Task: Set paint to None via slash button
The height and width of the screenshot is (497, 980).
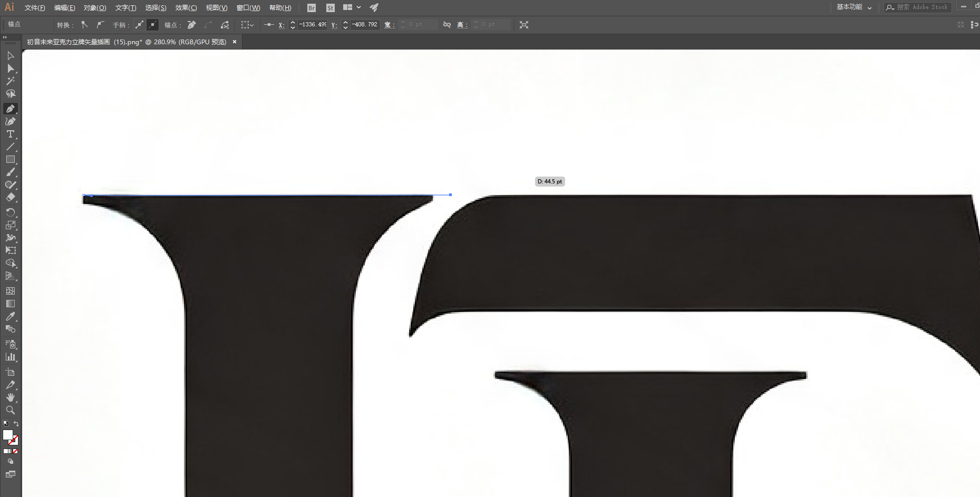Action: click(x=15, y=451)
